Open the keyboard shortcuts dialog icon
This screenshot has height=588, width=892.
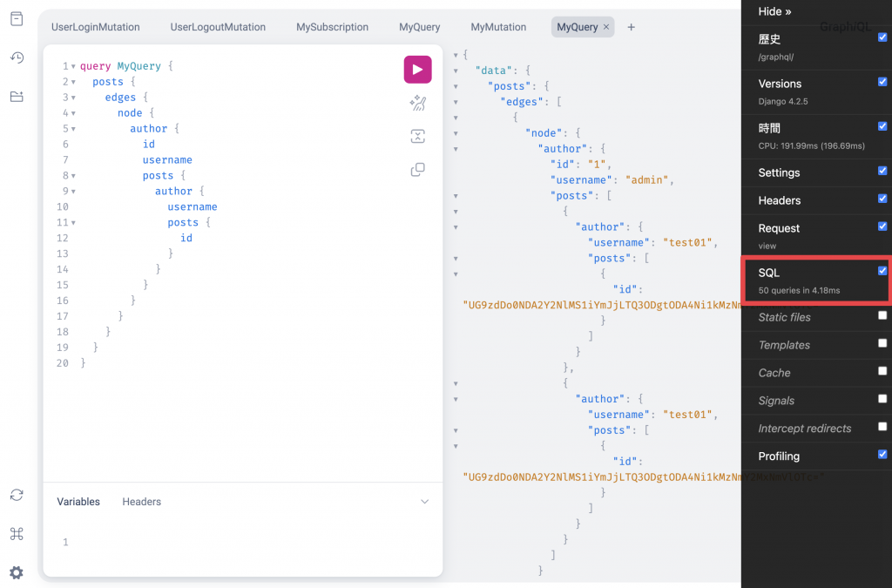(17, 534)
